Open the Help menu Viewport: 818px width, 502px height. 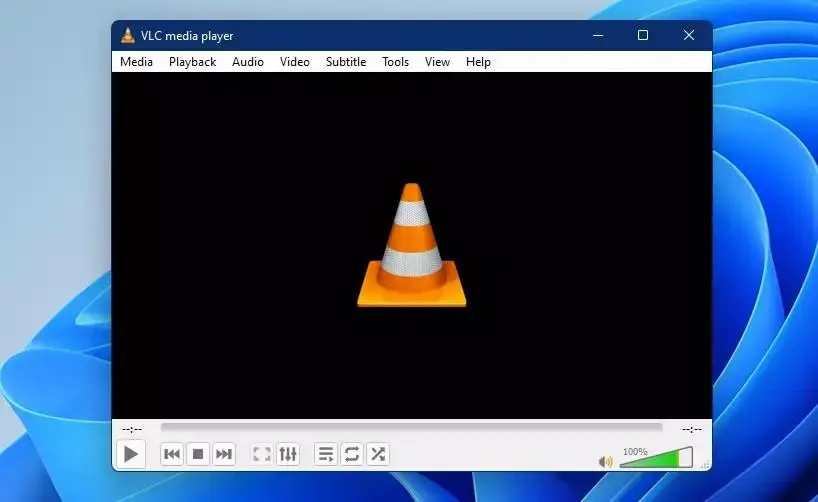tap(478, 62)
